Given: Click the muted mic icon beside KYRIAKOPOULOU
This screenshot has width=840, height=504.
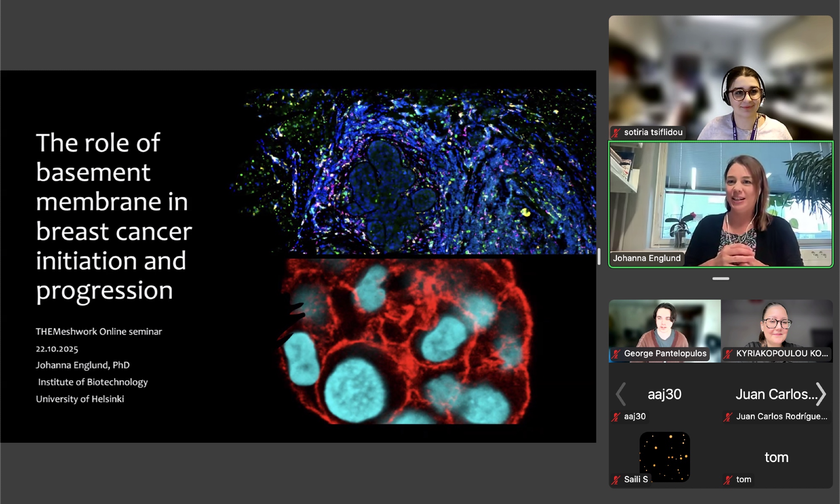Looking at the screenshot, I should pyautogui.click(x=728, y=354).
